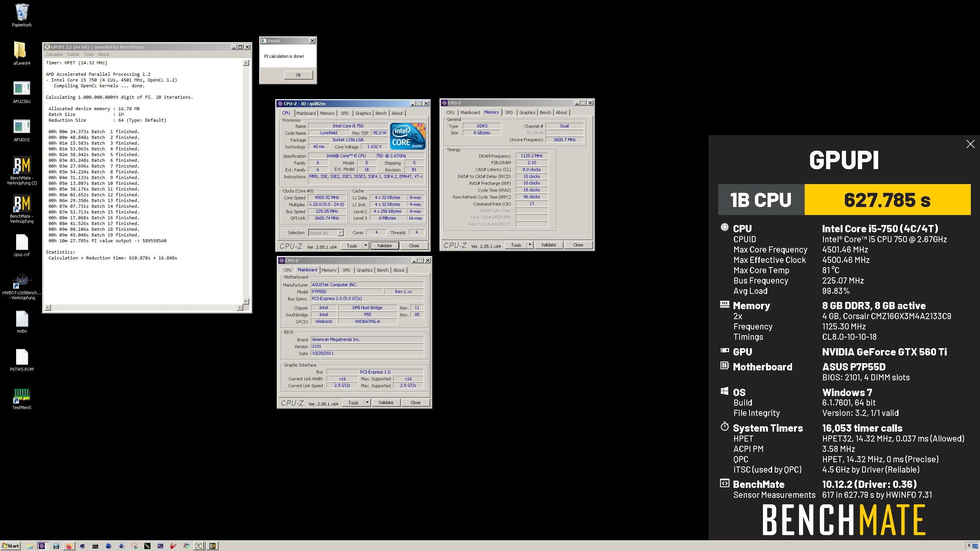This screenshot has width=980, height=551.
Task: Click OK in the Finish dialog
Action: [298, 75]
